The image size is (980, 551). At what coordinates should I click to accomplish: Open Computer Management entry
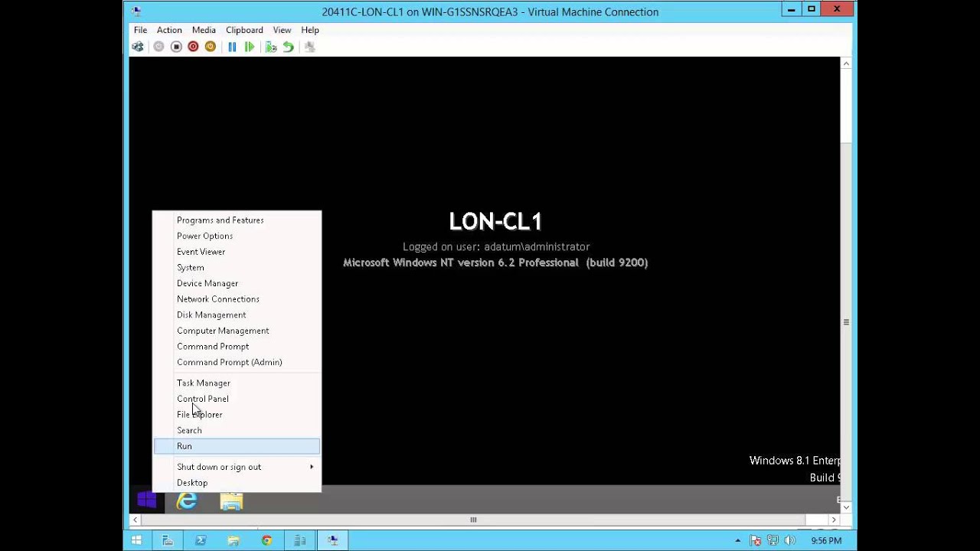pos(237,331)
